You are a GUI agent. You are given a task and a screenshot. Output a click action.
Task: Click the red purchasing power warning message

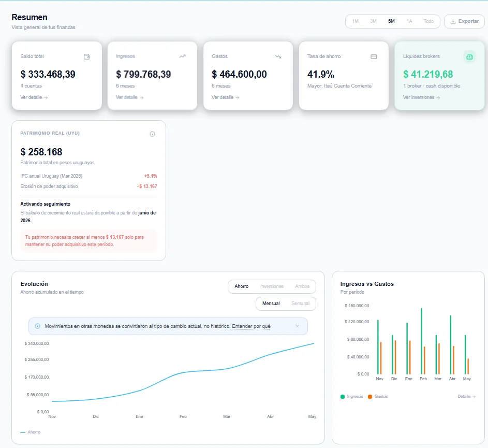(88, 241)
